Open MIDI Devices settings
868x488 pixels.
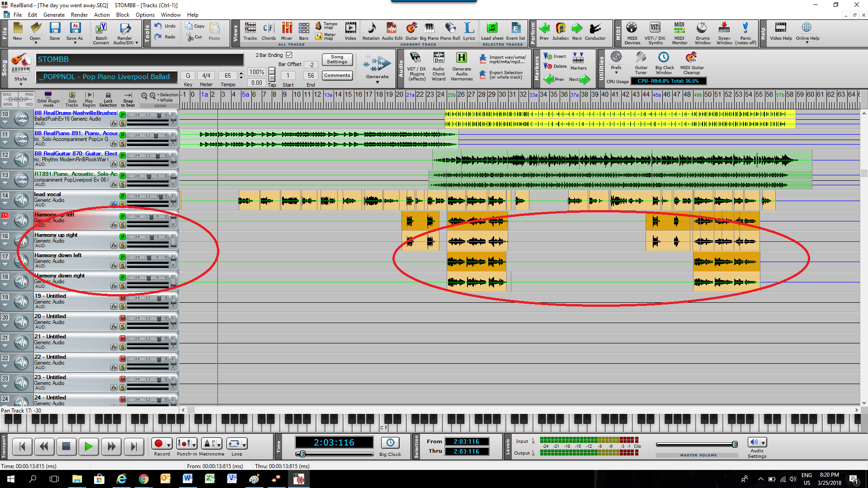(x=632, y=33)
